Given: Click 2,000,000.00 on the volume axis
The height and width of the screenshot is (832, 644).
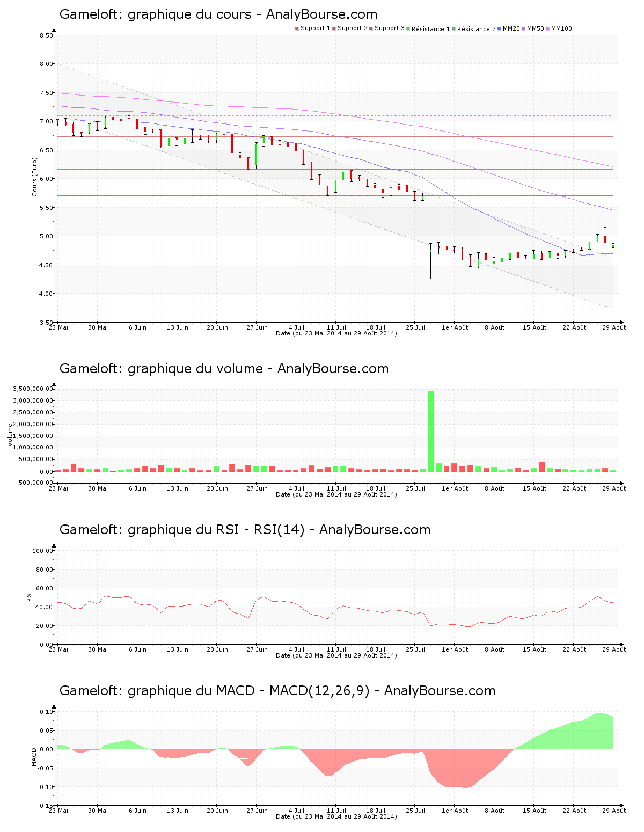Looking at the screenshot, I should pos(34,424).
